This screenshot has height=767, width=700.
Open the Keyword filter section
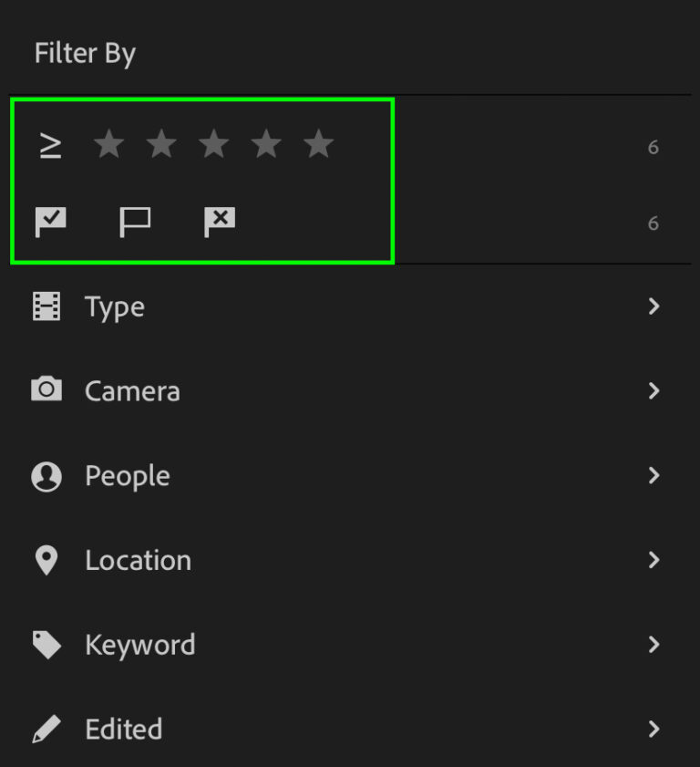click(654, 644)
